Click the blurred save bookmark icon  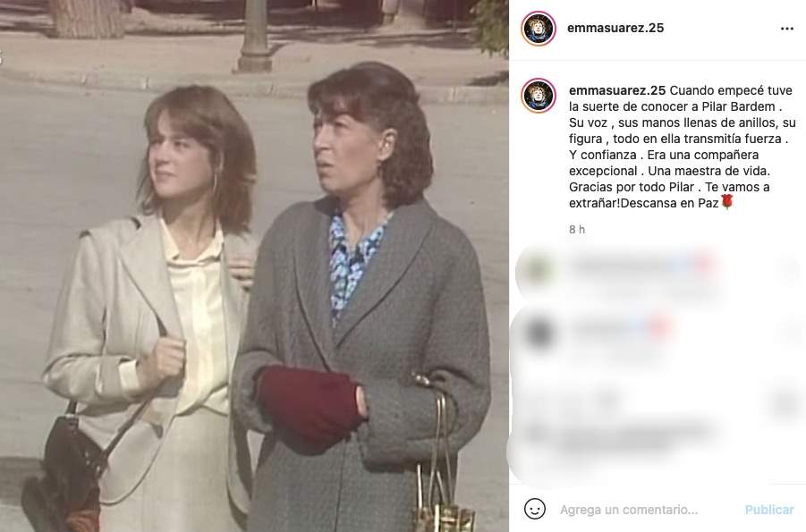785,404
